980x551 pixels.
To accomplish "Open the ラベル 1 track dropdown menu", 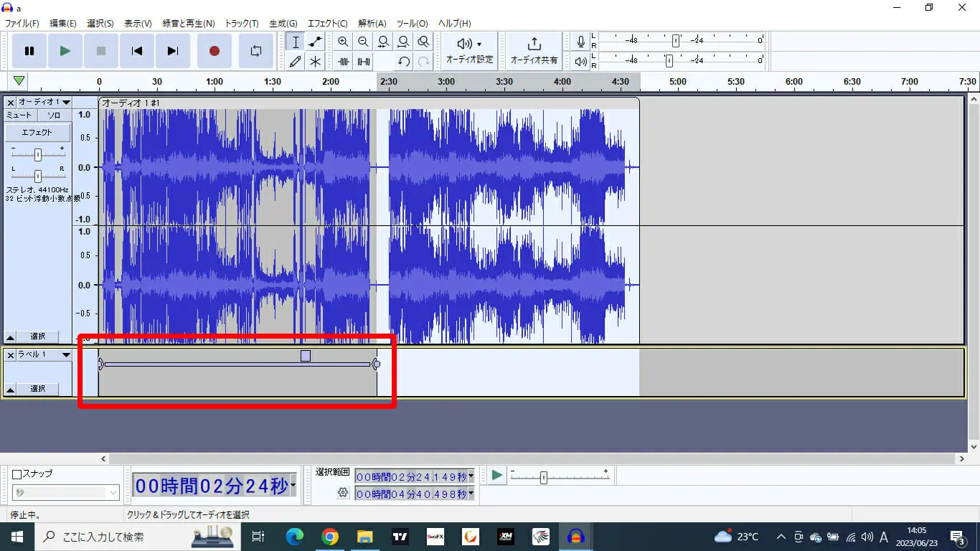I will click(x=44, y=355).
